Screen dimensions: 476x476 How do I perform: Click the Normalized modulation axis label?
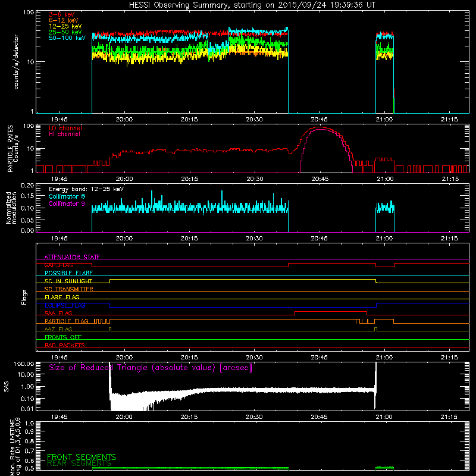tap(11, 208)
